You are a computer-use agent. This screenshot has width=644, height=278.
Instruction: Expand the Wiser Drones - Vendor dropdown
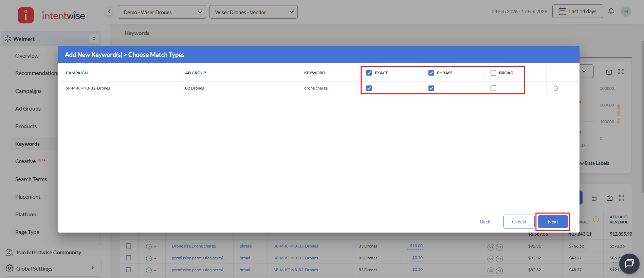[253, 12]
